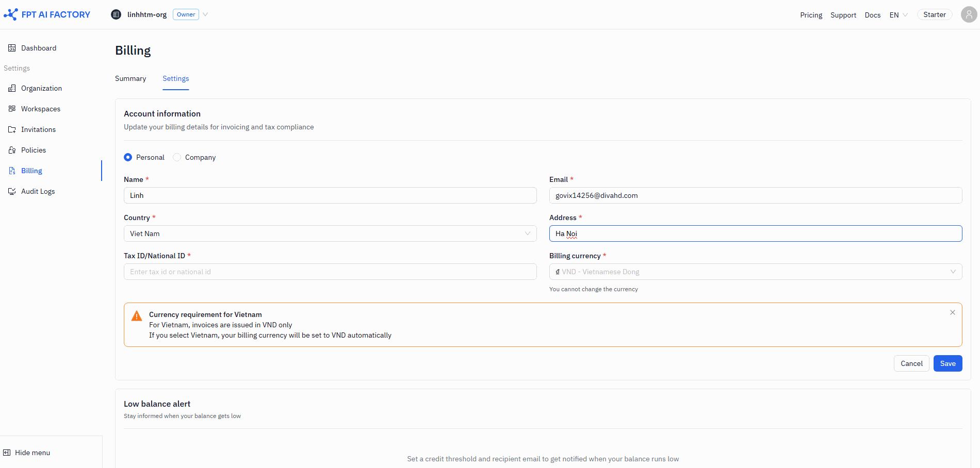Screen dimensions: 980x468
Task: Open the Pricing link
Action: [811, 15]
